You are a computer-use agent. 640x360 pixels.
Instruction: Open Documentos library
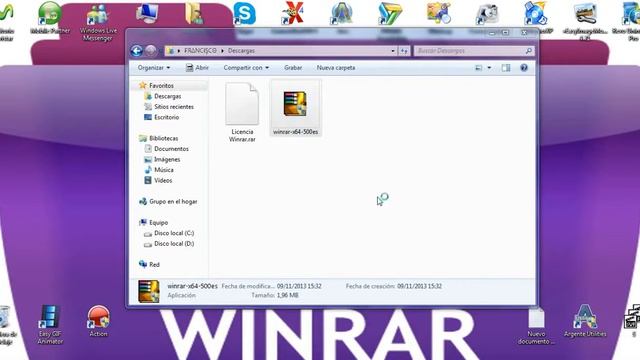coord(171,149)
